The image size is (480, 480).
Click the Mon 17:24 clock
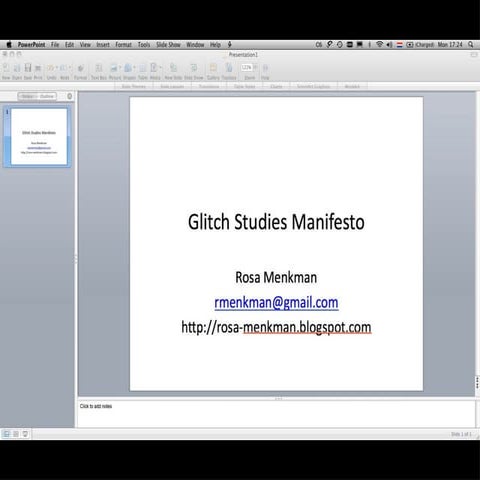pos(450,45)
